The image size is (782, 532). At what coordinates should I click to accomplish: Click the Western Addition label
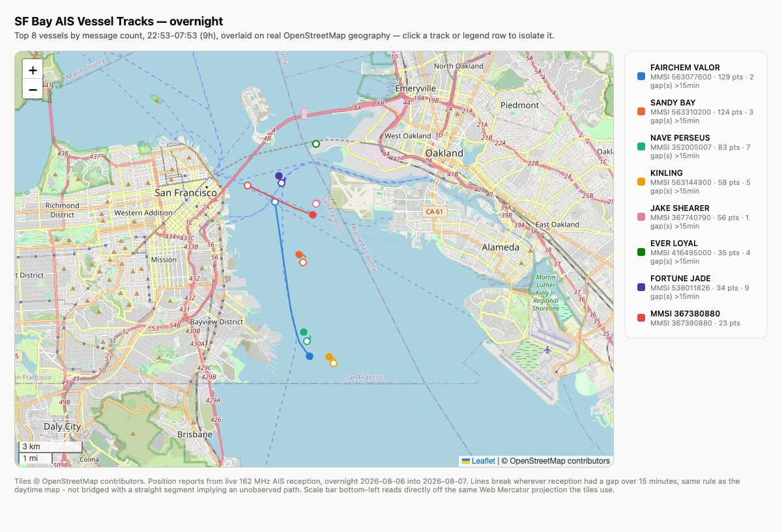click(x=143, y=213)
